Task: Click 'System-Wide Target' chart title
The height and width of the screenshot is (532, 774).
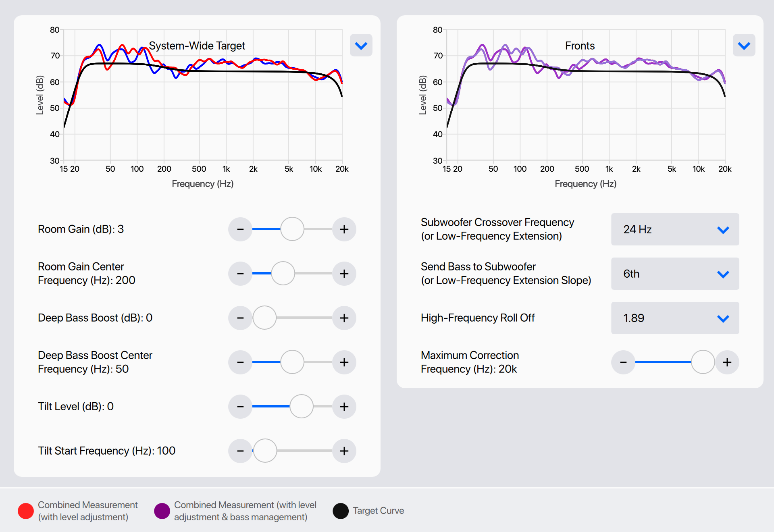Action: (x=197, y=46)
